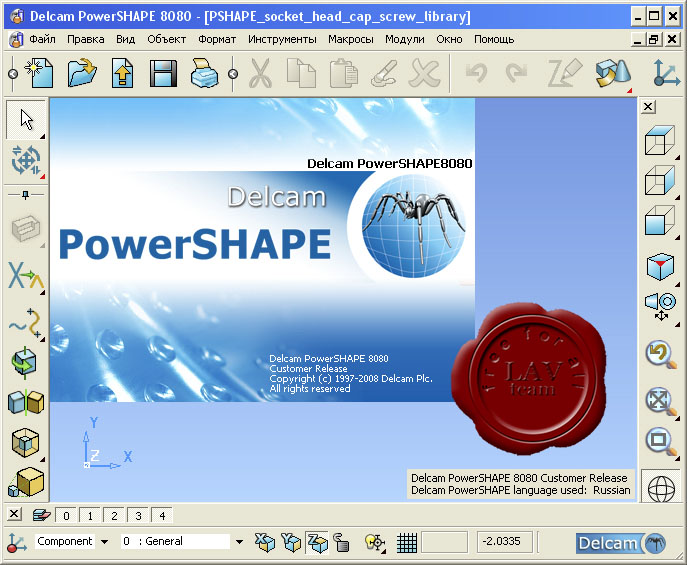
Task: Choose the Select arrow cursor tool
Action: (26, 120)
